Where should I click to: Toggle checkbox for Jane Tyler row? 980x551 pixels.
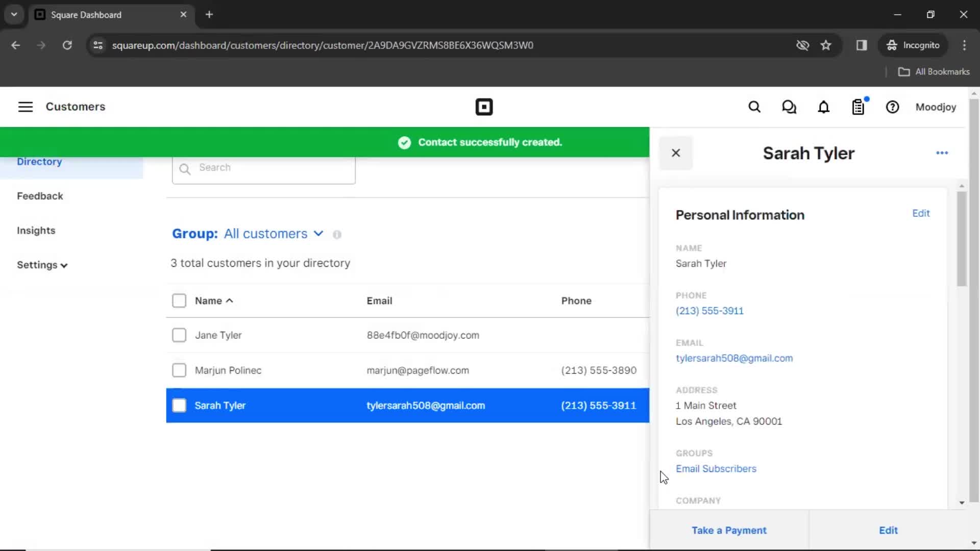pos(179,335)
